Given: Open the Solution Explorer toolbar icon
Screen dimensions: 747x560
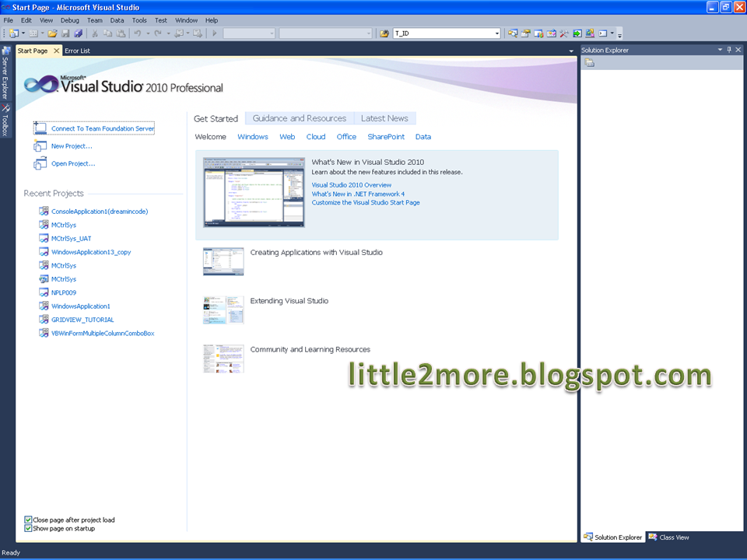Looking at the screenshot, I should pos(513,33).
